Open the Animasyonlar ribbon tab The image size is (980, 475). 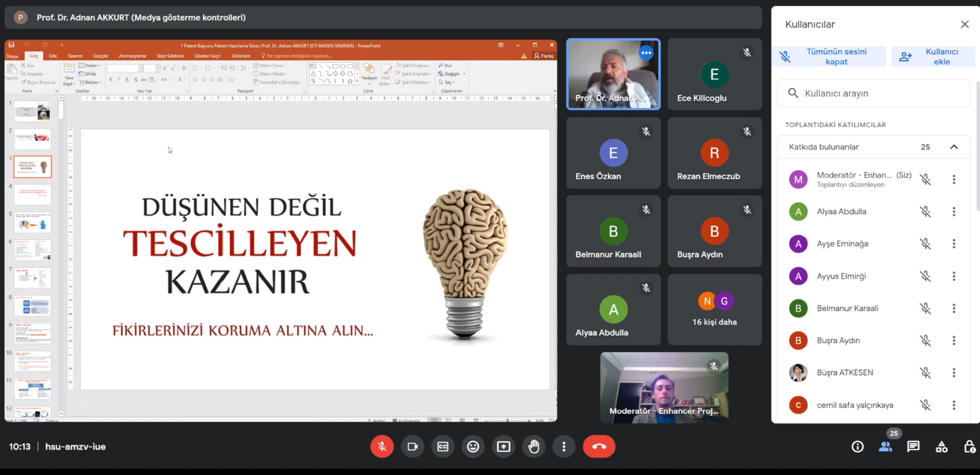click(x=133, y=56)
